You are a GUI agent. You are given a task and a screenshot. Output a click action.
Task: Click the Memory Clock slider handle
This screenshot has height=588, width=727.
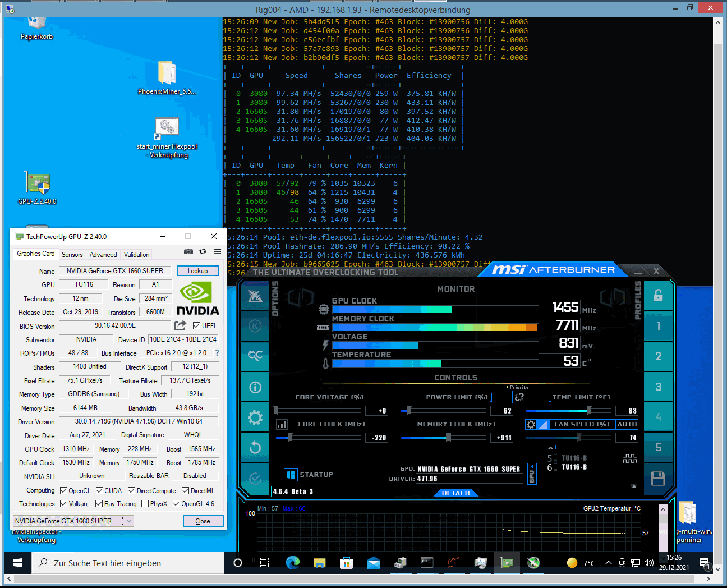point(448,438)
